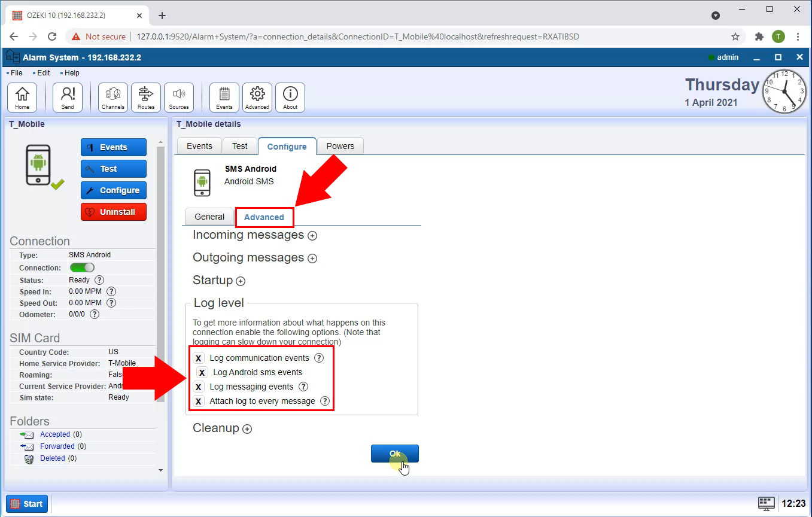Toggle the Connection on/off switch
This screenshot has height=517, width=812.
(82, 267)
